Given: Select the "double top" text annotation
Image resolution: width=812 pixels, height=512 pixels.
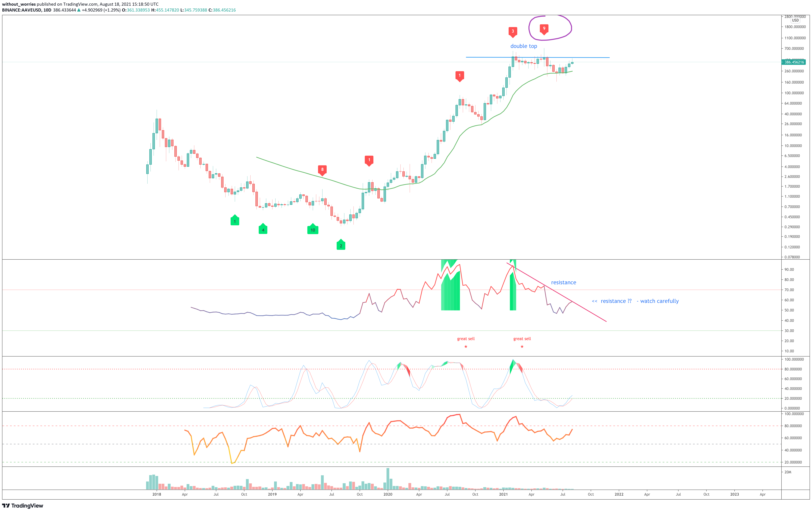Looking at the screenshot, I should click(x=523, y=46).
